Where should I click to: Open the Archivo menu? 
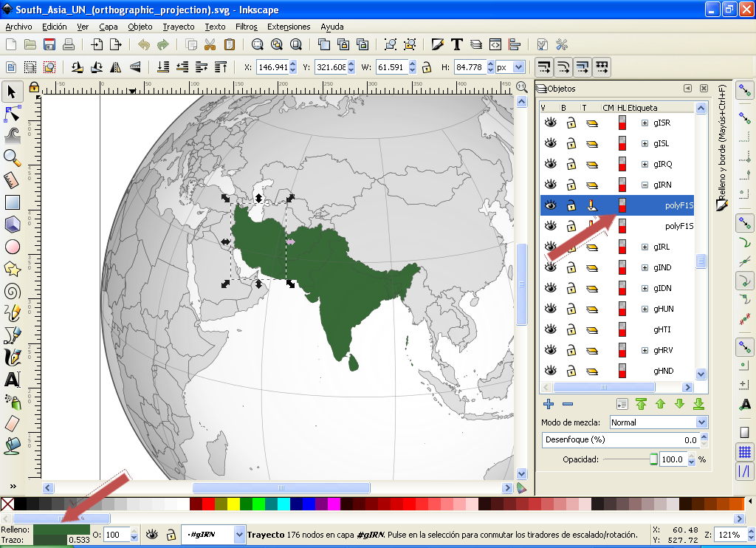click(18, 27)
